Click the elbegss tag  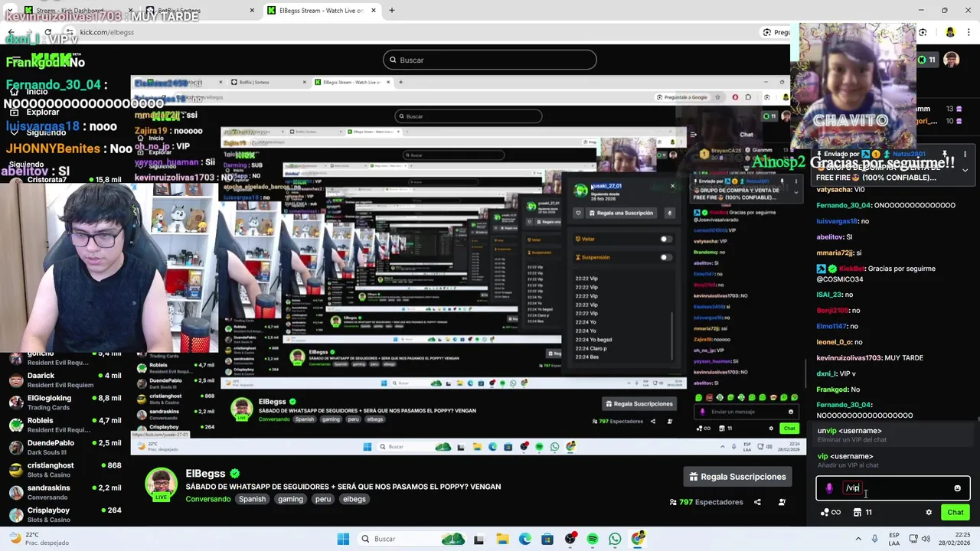[354, 499]
